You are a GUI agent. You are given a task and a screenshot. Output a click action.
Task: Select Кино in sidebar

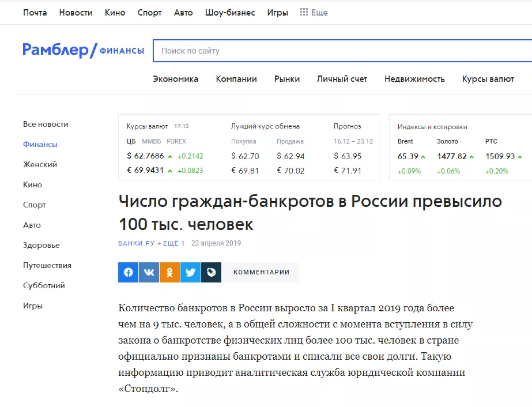33,184
